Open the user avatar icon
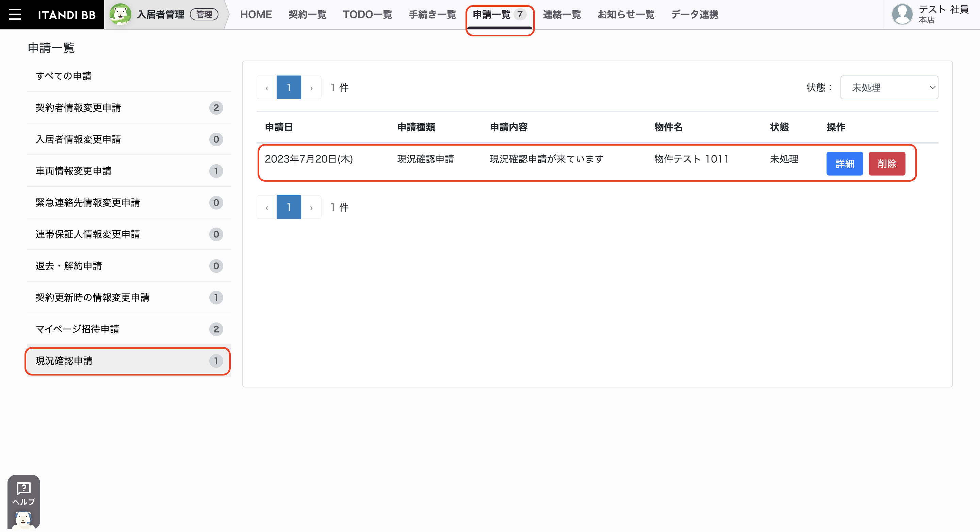Image resolution: width=980 pixels, height=532 pixels. (x=902, y=14)
